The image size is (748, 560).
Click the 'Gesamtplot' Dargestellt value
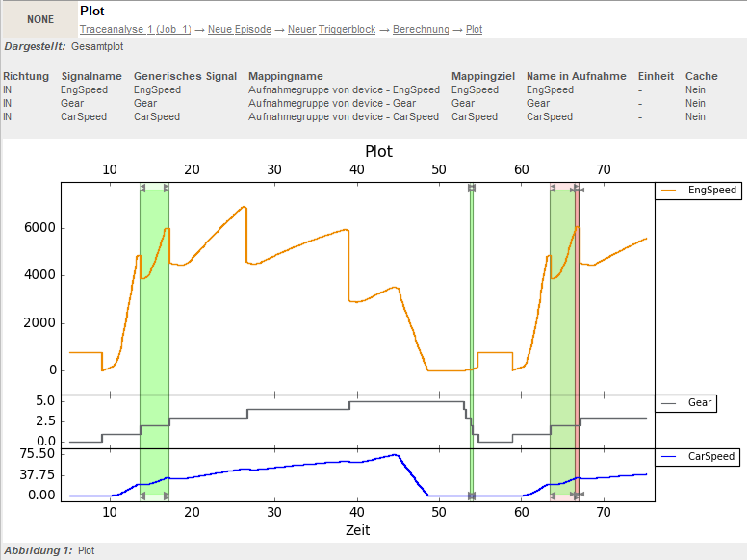(x=97, y=47)
